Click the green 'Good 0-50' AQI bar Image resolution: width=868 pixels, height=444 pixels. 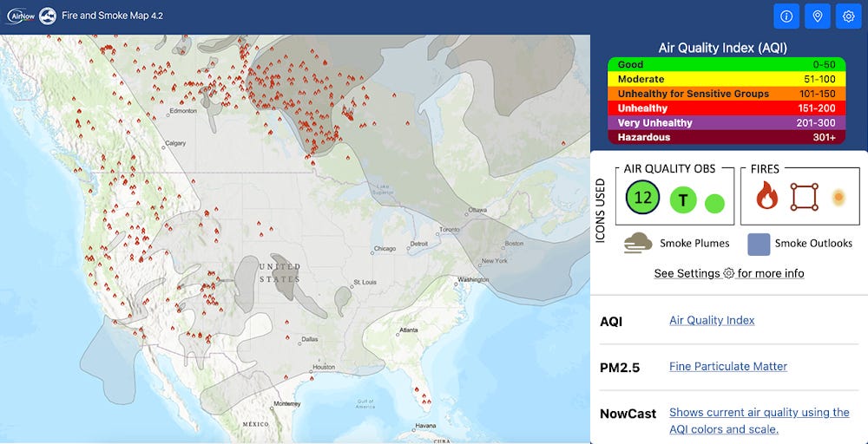coord(727,64)
